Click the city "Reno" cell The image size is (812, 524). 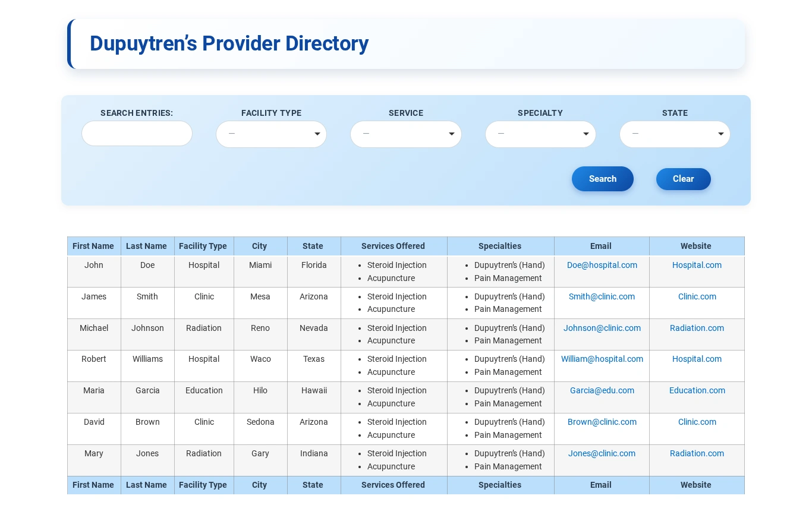click(260, 334)
